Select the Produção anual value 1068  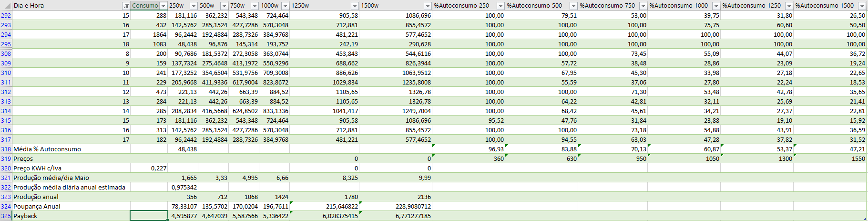coord(244,197)
